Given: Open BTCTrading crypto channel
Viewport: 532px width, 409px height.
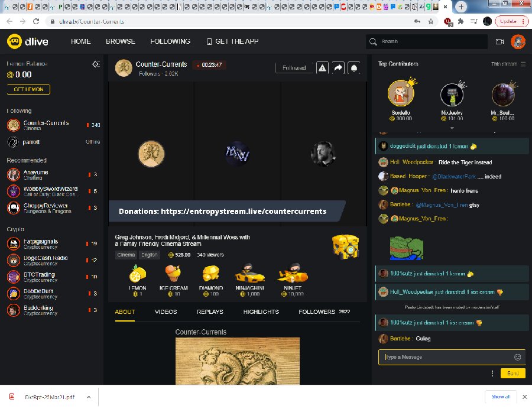Looking at the screenshot, I should [53, 277].
